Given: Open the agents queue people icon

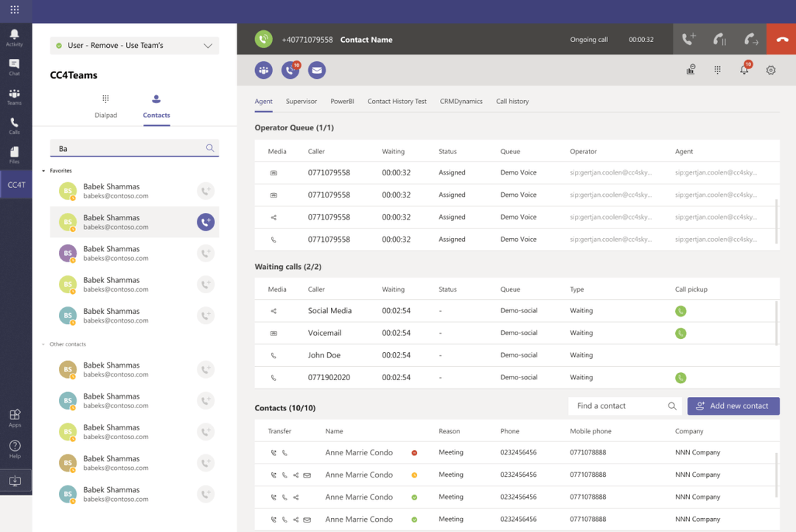Looking at the screenshot, I should [x=264, y=70].
